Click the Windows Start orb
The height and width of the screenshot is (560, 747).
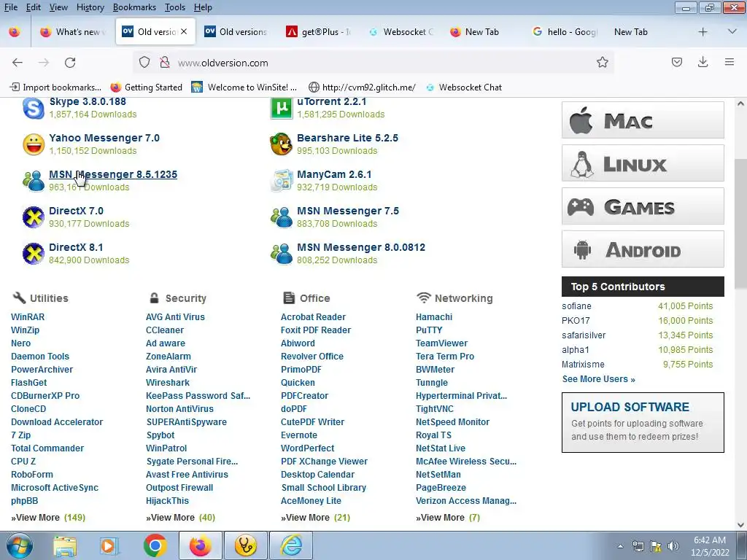(x=20, y=545)
